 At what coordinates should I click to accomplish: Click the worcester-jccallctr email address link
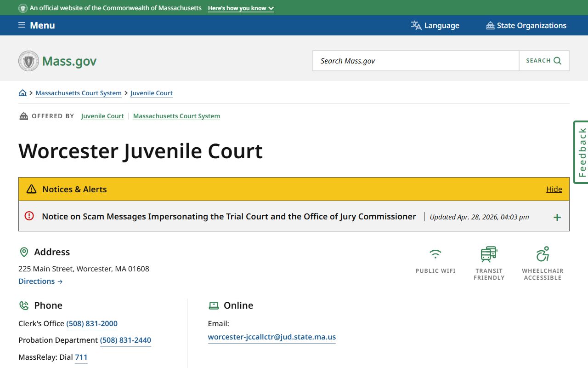[x=272, y=337]
